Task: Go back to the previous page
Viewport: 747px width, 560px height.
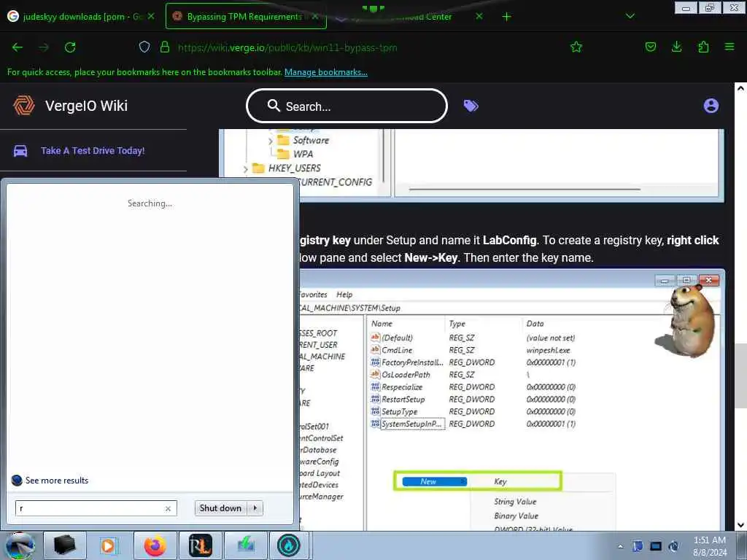Action: click(x=18, y=47)
